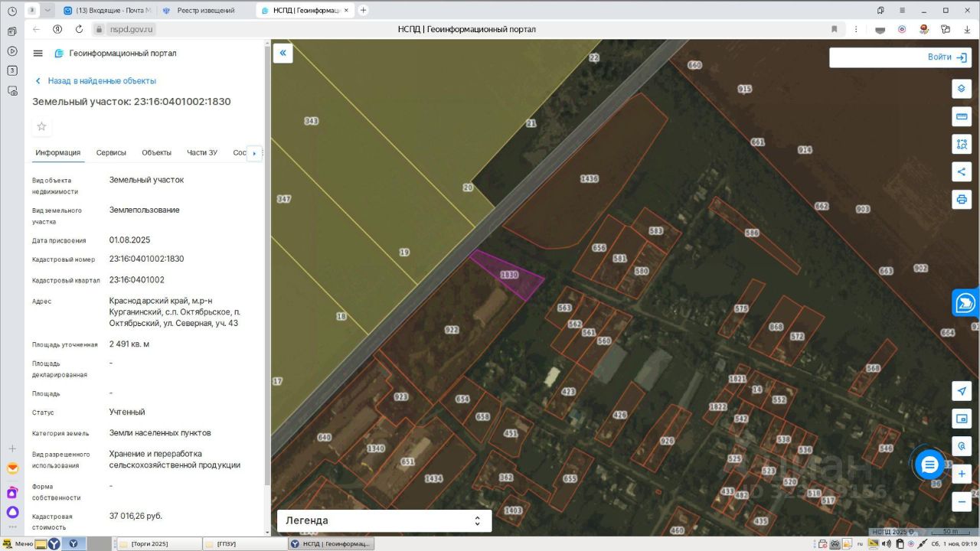Switch to the Информация tab
This screenshot has width=980, height=551.
57,153
